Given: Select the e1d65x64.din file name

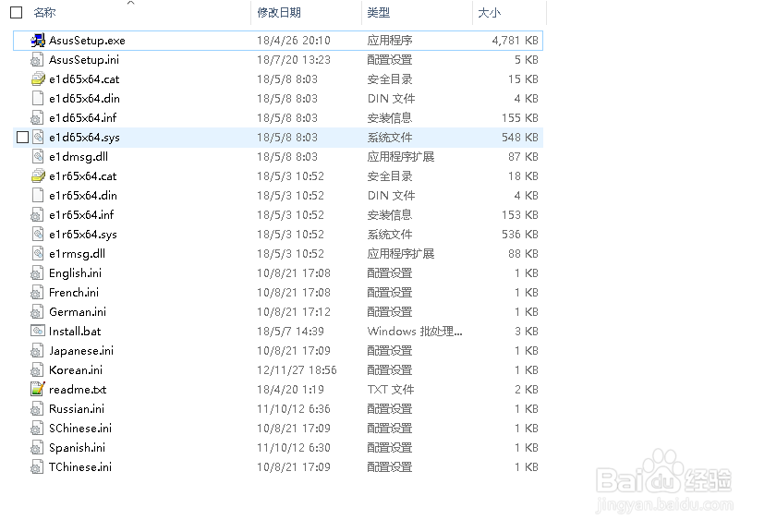Looking at the screenshot, I should tap(84, 99).
